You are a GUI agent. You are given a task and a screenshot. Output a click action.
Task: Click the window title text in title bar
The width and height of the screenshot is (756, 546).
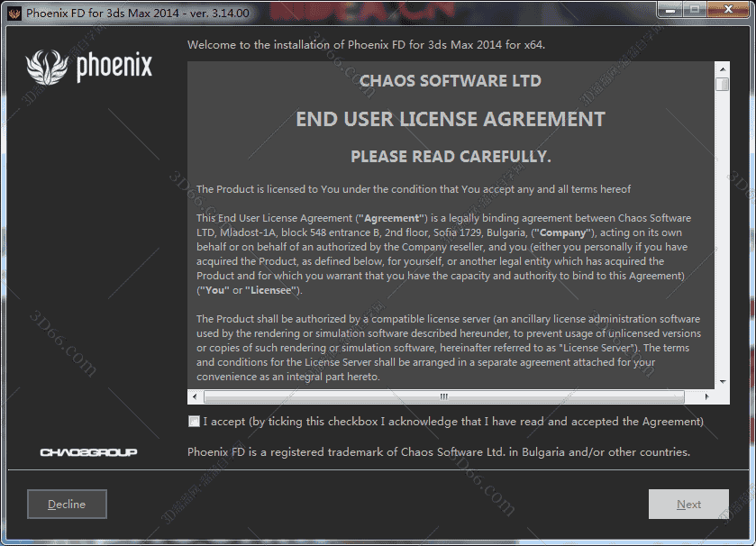(138, 13)
